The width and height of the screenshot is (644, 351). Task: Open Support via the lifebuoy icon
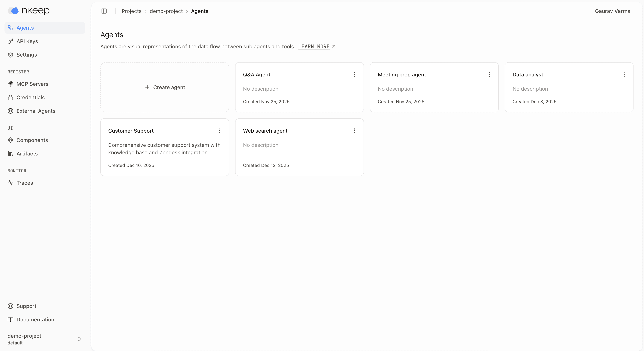[10, 306]
